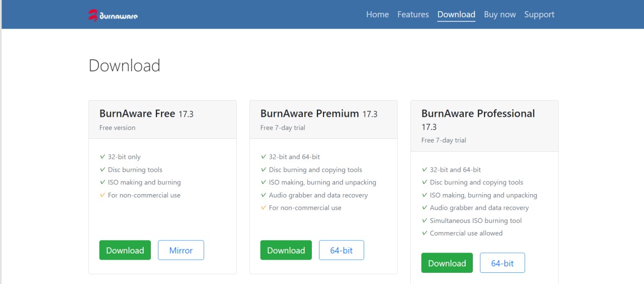Image resolution: width=644 pixels, height=284 pixels.
Task: Get the Professional 64-bit version
Action: (x=502, y=263)
